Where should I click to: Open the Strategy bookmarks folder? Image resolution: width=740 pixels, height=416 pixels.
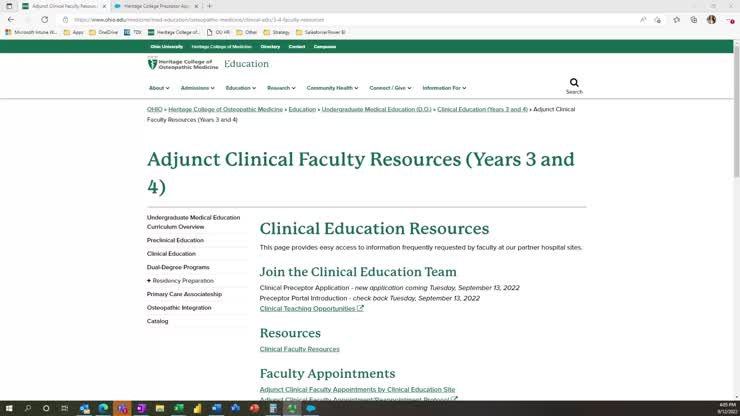276,32
